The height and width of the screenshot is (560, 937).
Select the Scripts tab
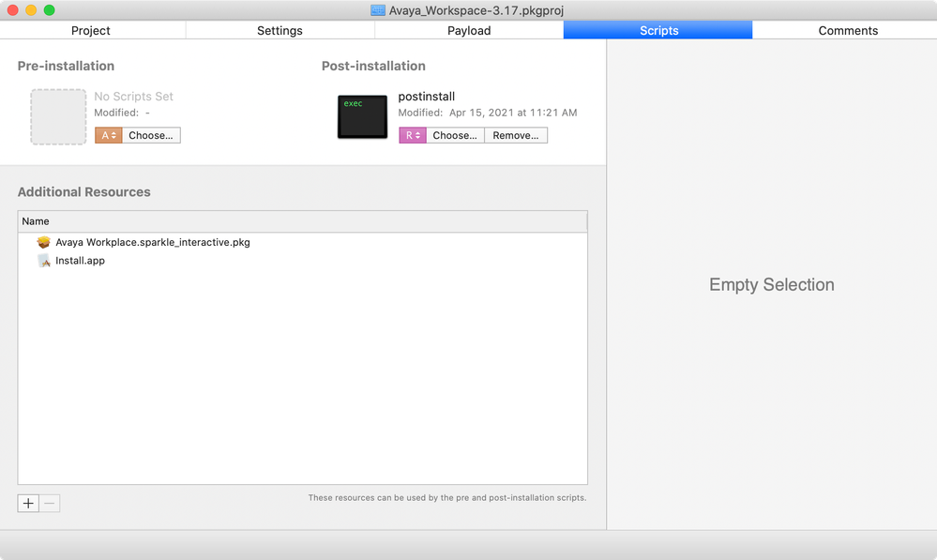click(658, 30)
